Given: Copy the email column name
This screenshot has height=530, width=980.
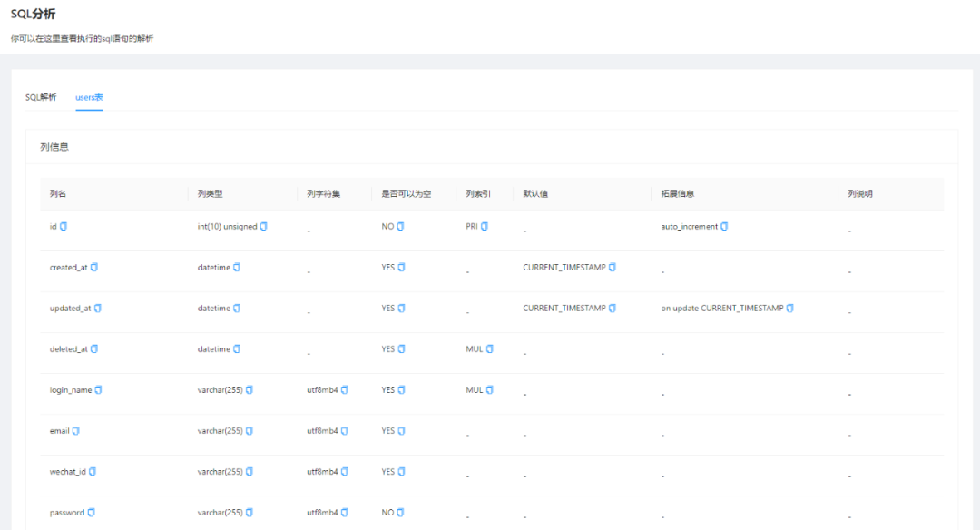Looking at the screenshot, I should coord(75,430).
